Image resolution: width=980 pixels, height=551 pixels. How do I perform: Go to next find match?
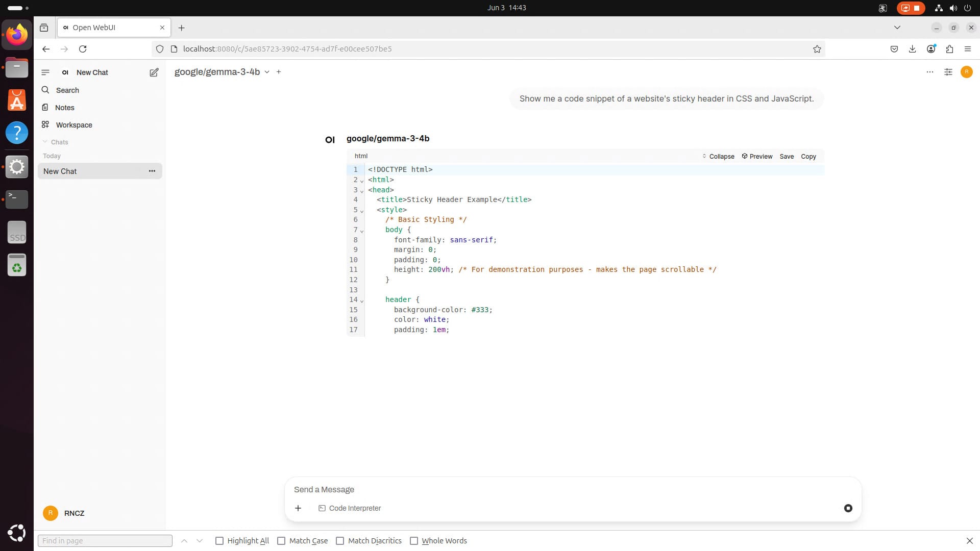200,541
